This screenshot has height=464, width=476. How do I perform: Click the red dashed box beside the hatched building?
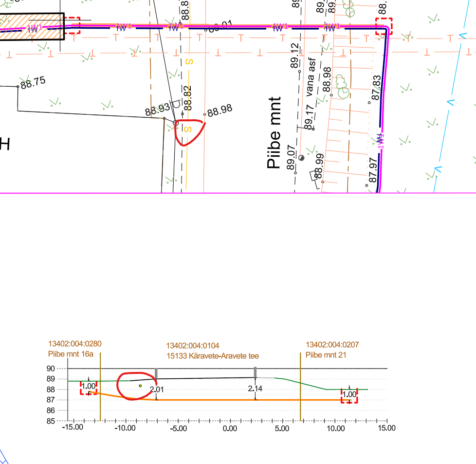click(73, 25)
